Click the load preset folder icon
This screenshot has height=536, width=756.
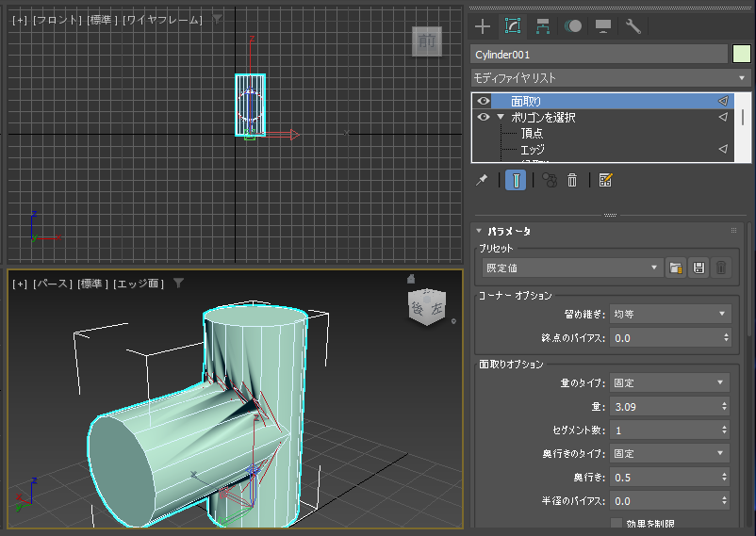[x=676, y=268]
